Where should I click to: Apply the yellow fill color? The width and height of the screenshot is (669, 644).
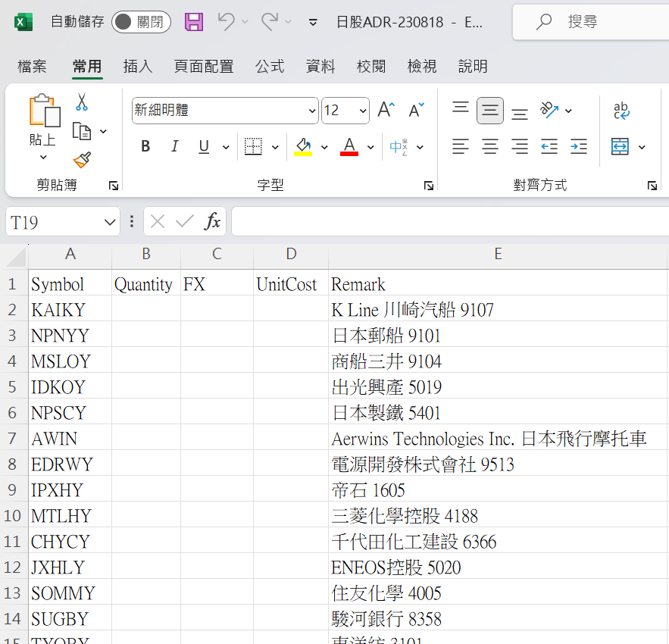(x=303, y=147)
